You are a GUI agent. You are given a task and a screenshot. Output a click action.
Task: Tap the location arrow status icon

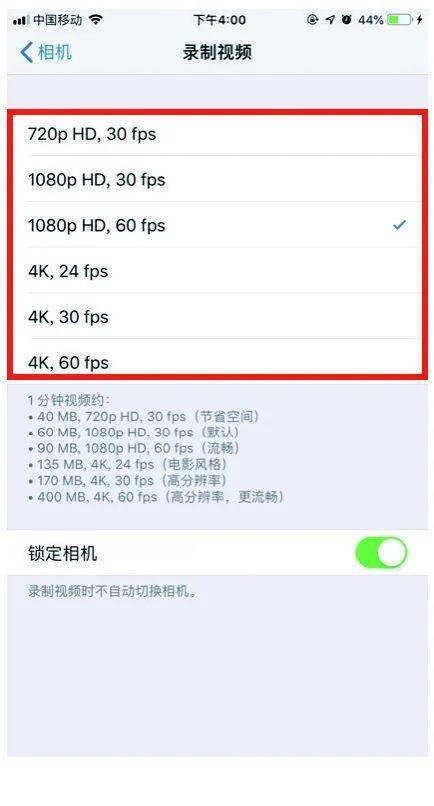[x=330, y=20]
